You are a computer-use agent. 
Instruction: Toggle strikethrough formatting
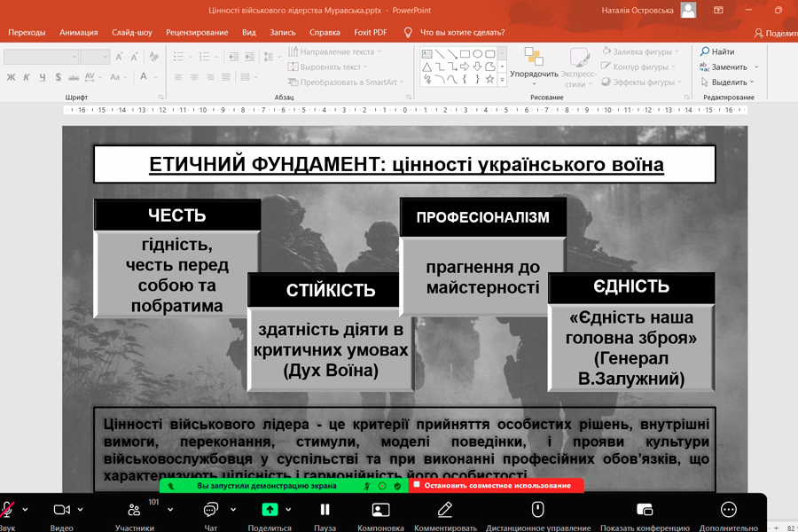coord(74,77)
